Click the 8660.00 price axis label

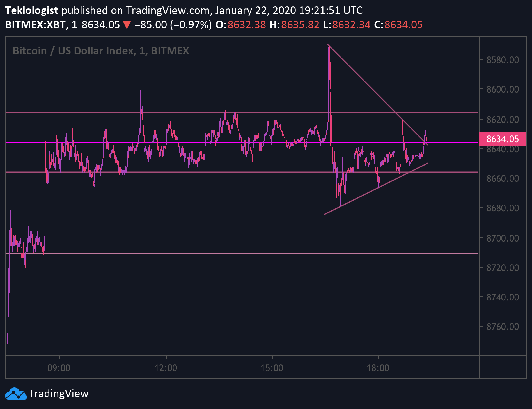[x=503, y=178]
